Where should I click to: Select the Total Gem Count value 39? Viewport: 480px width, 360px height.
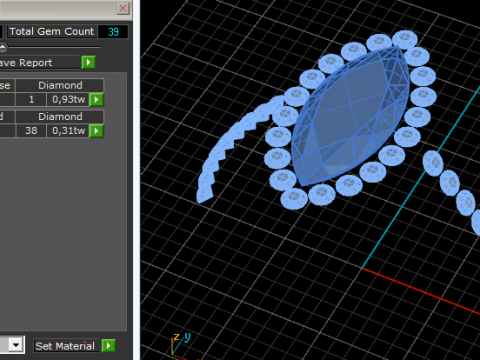click(113, 32)
